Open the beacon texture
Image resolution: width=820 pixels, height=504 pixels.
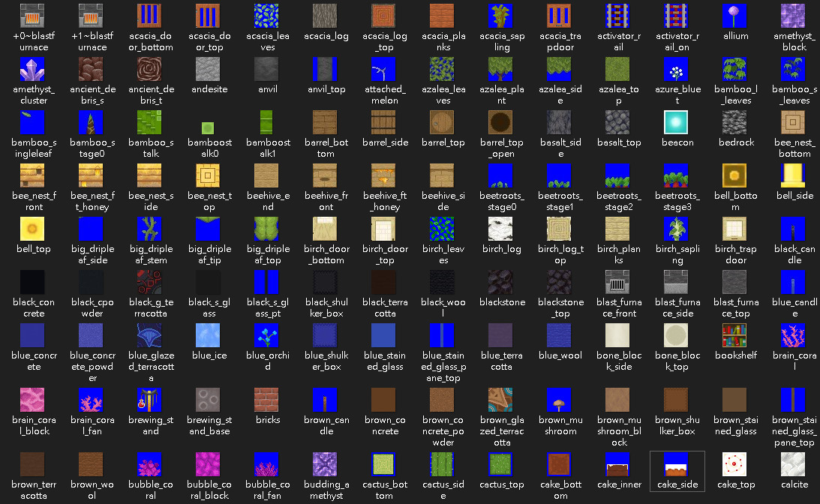pos(677,121)
